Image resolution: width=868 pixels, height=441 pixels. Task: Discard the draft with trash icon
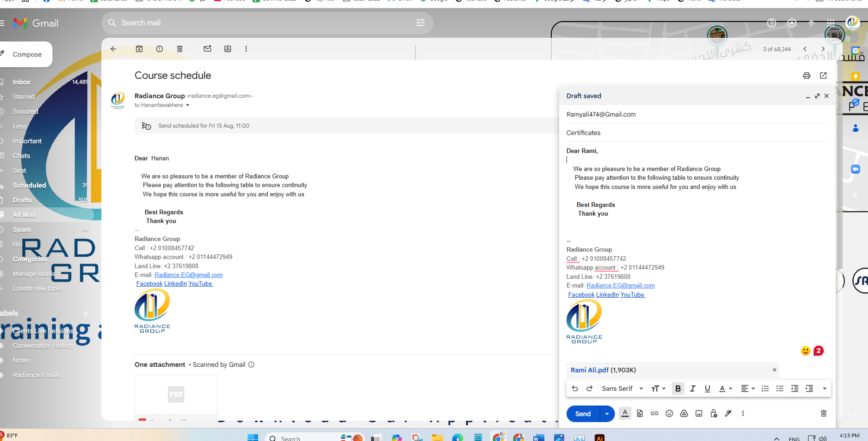824,413
